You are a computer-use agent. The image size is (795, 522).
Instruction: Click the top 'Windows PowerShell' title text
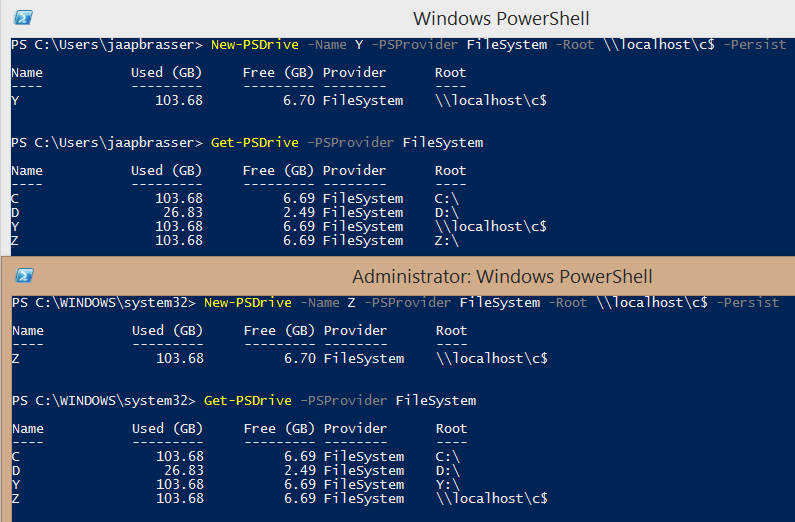point(501,18)
